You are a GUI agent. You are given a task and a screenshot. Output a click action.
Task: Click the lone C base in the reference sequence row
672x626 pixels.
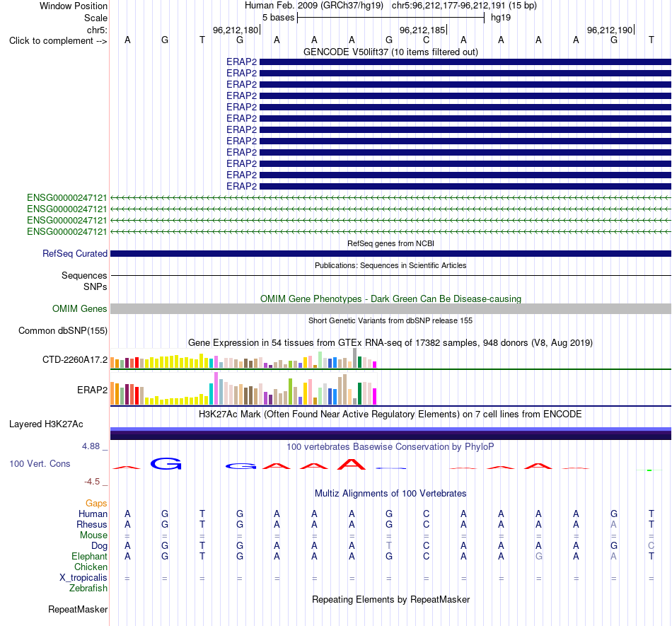pos(426,40)
